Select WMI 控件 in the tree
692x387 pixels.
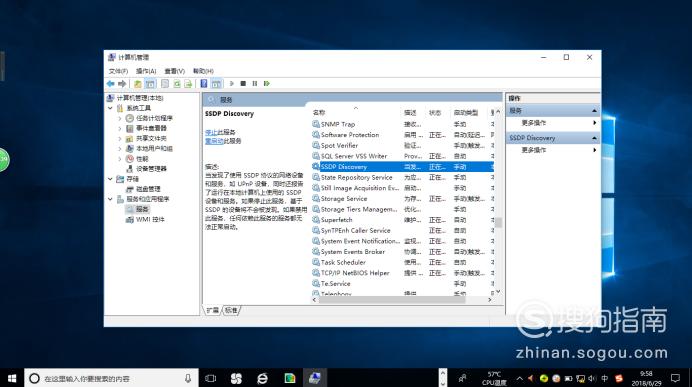pyautogui.click(x=150, y=219)
